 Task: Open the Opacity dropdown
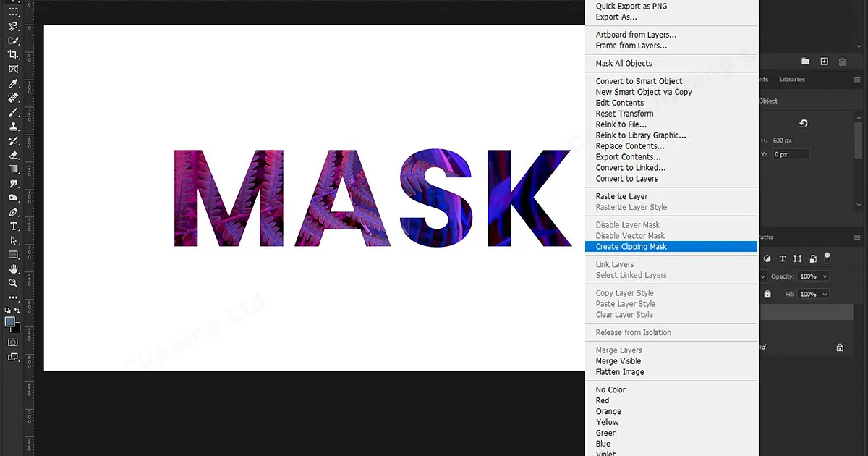pos(825,276)
